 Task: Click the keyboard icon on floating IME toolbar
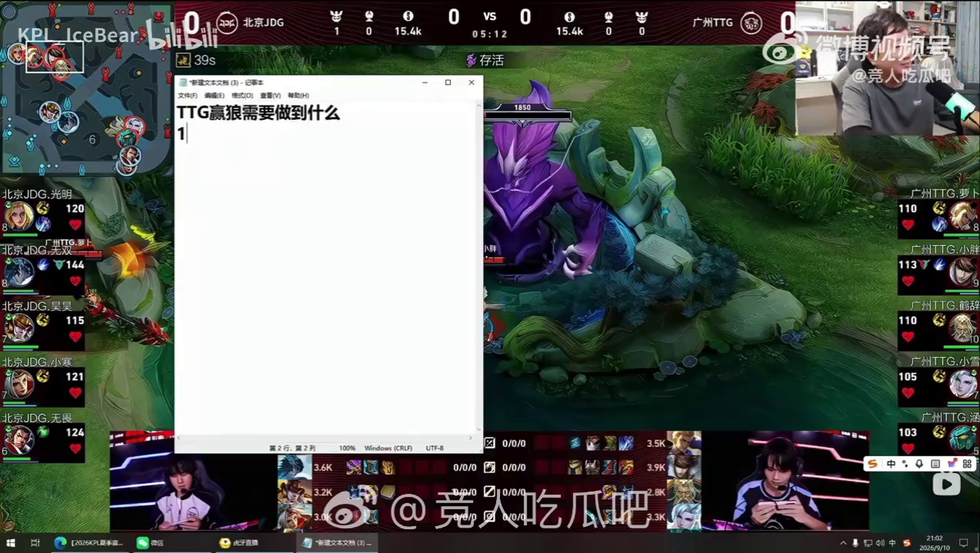point(935,464)
